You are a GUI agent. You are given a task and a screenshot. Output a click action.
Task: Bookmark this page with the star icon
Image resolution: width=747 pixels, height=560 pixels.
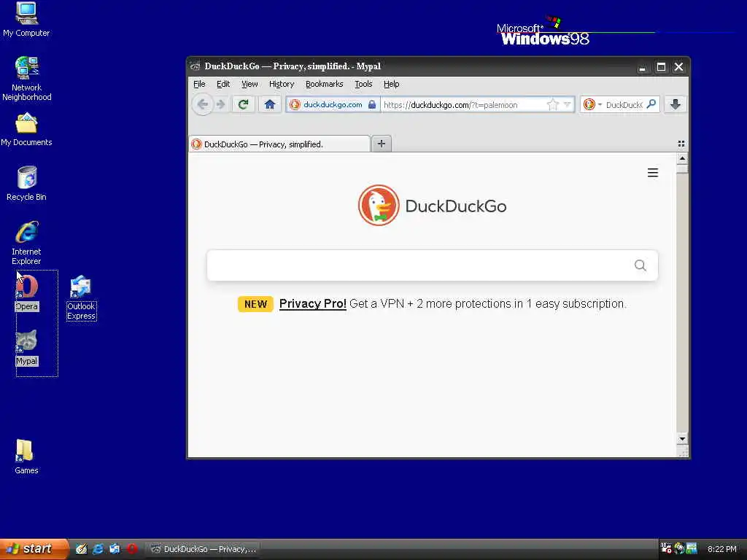[x=553, y=104]
